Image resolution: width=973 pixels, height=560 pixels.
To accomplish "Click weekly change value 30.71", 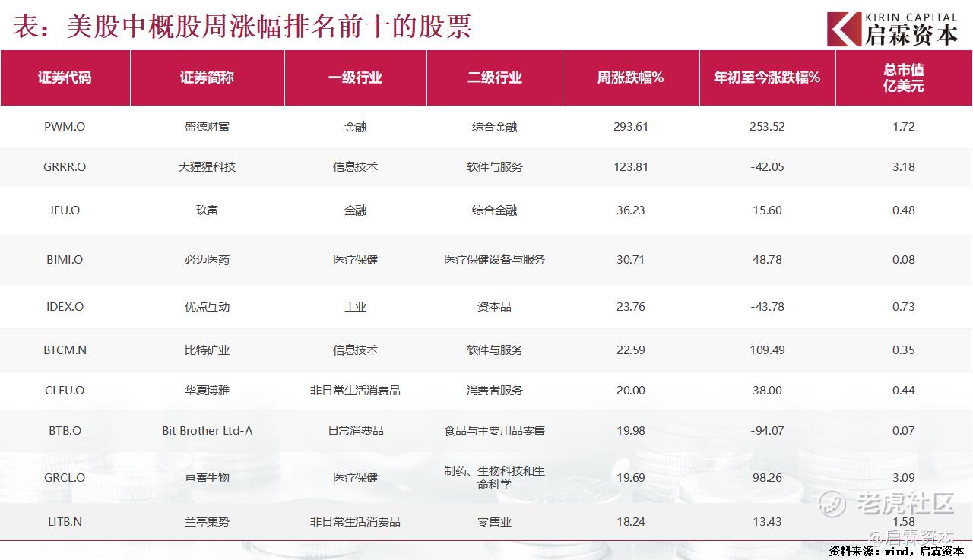I will click(x=631, y=259).
